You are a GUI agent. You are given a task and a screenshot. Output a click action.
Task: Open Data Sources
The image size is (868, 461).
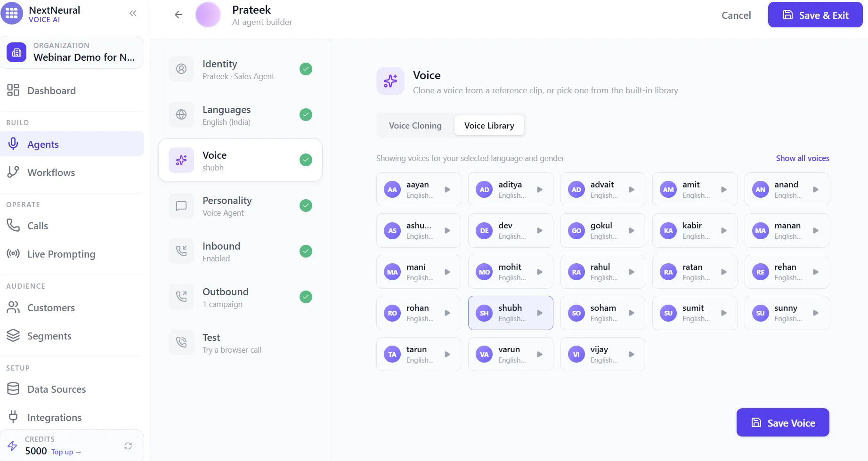pyautogui.click(x=72, y=389)
